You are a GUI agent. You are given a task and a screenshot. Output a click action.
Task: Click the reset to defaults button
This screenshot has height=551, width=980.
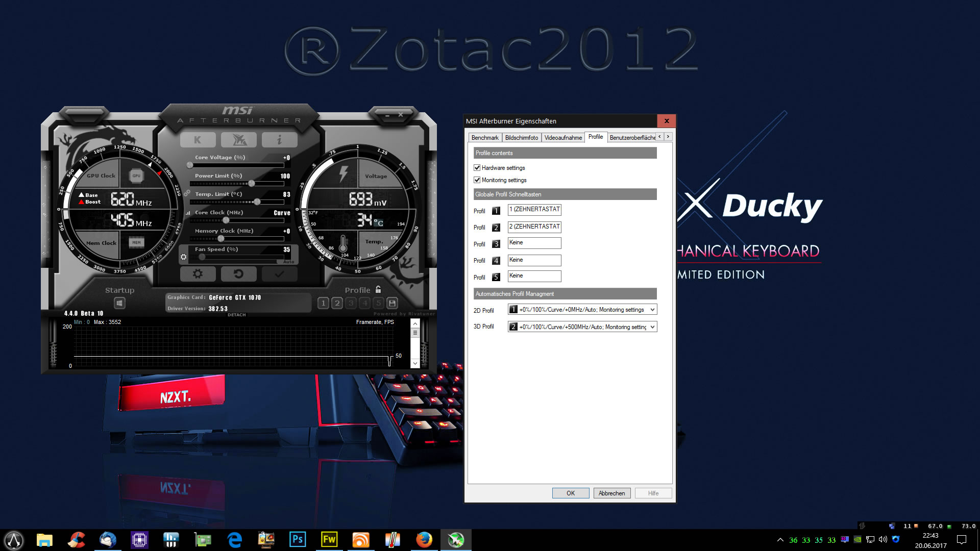[x=238, y=274]
